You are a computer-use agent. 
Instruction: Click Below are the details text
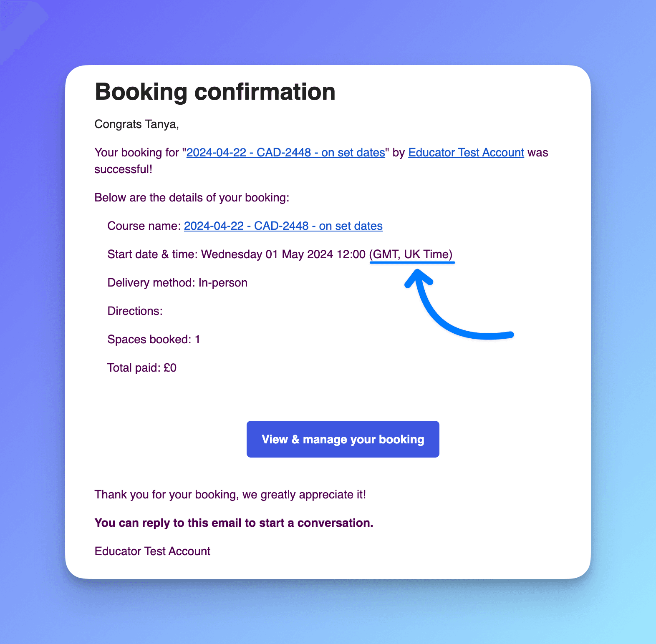coord(192,198)
